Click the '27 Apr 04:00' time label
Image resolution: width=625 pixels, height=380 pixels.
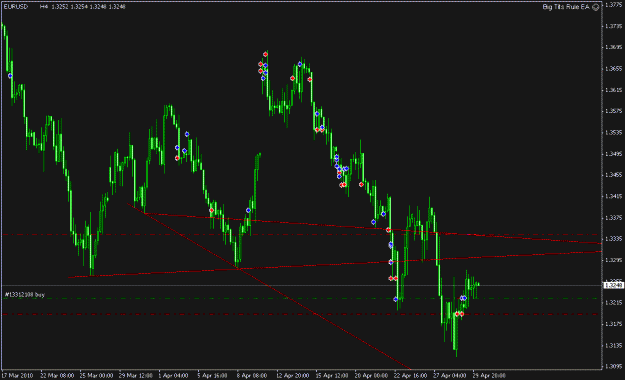tap(449, 376)
